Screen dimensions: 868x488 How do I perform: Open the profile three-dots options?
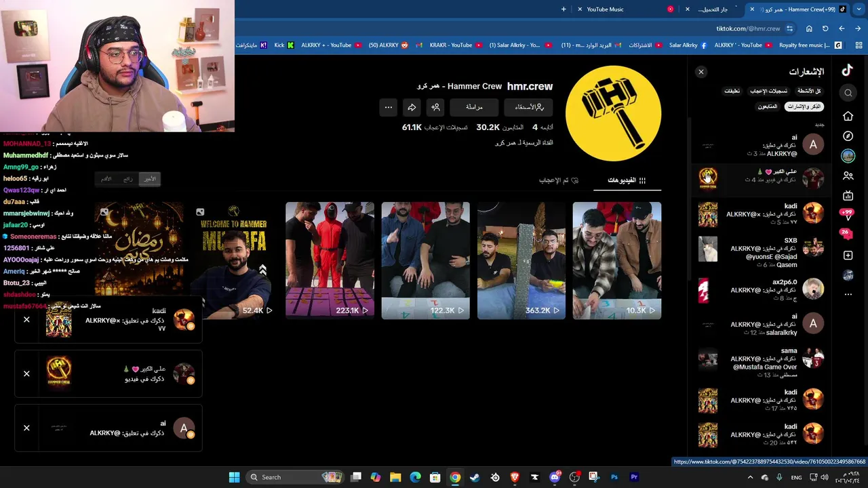tap(388, 107)
